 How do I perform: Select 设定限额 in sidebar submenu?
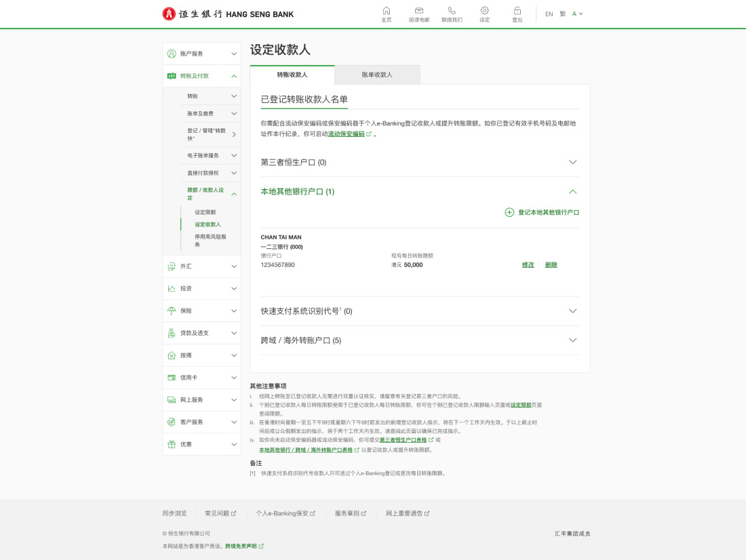(205, 212)
